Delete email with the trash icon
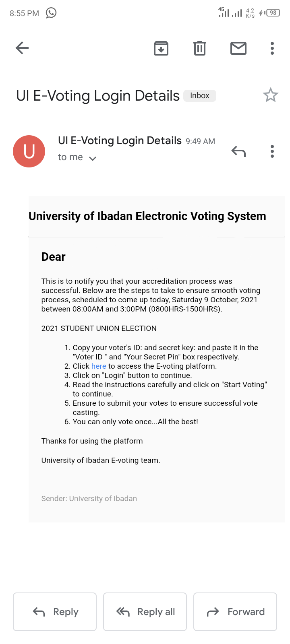The height and width of the screenshot is (644, 290). coord(200,48)
